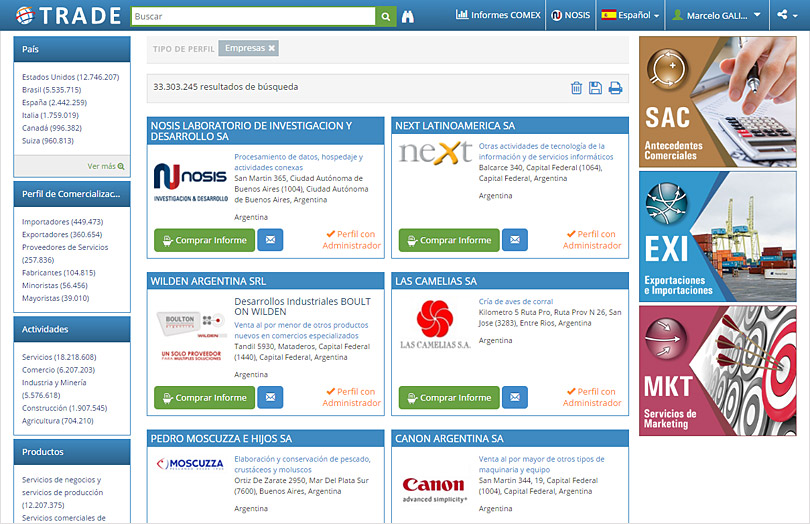The image size is (810, 524).
Task: Click the Canon logo thumbnail
Action: coord(435,489)
